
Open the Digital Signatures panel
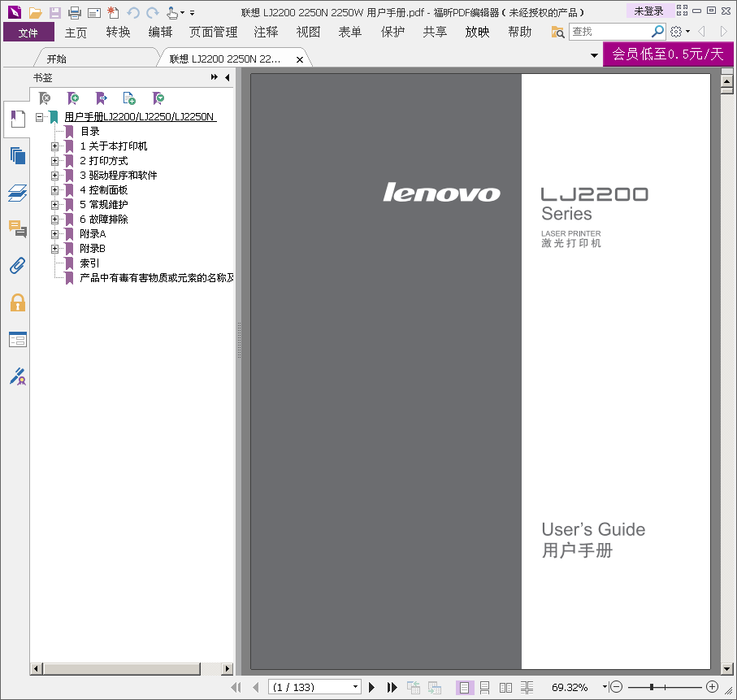point(18,376)
